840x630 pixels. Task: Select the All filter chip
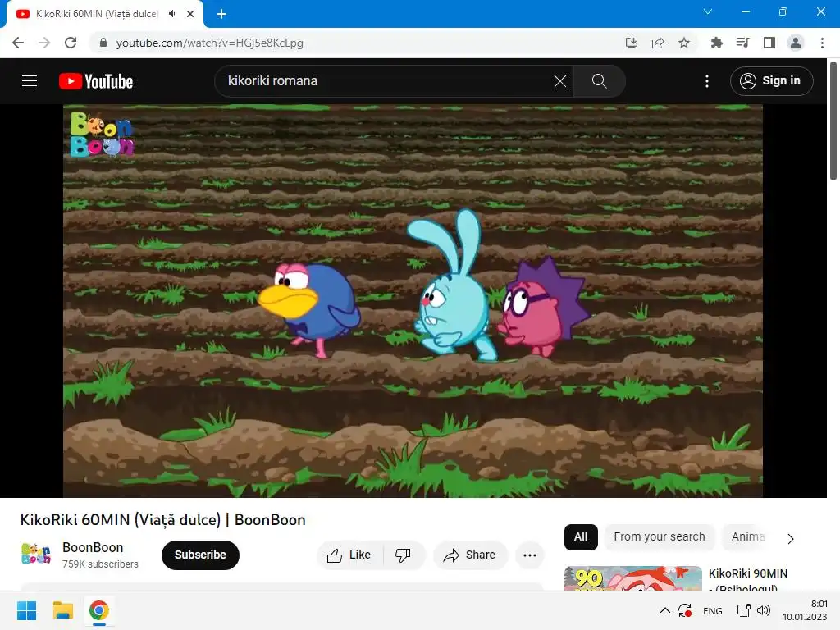tap(581, 536)
